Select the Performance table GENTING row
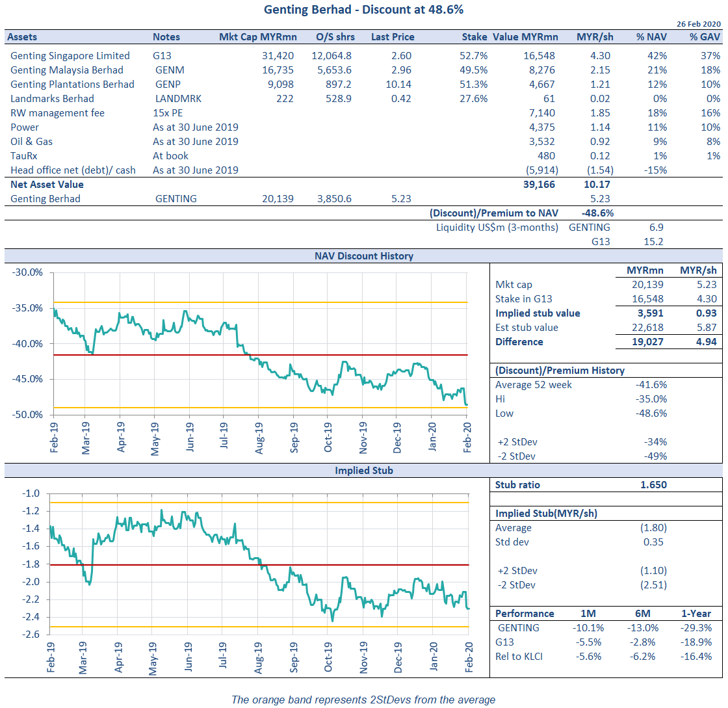The height and width of the screenshot is (708, 728). (x=518, y=627)
